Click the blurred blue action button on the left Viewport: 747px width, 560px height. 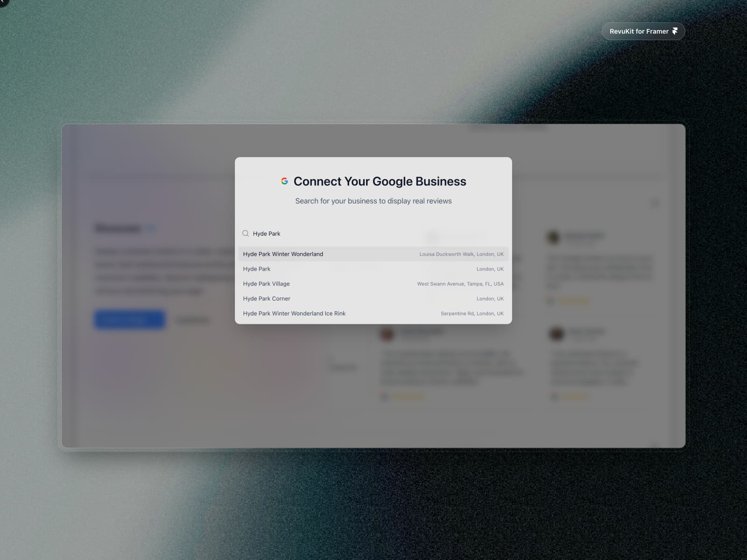(x=129, y=319)
